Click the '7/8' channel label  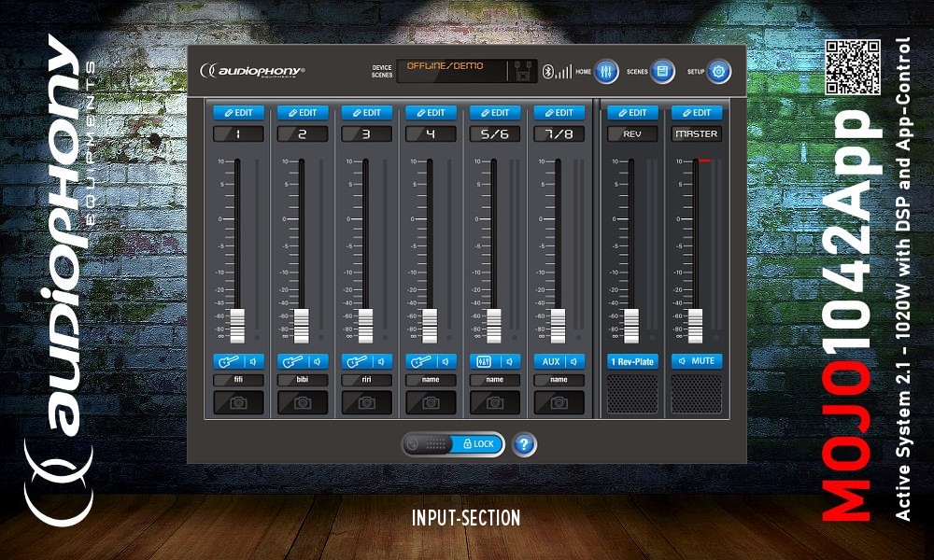(x=559, y=133)
